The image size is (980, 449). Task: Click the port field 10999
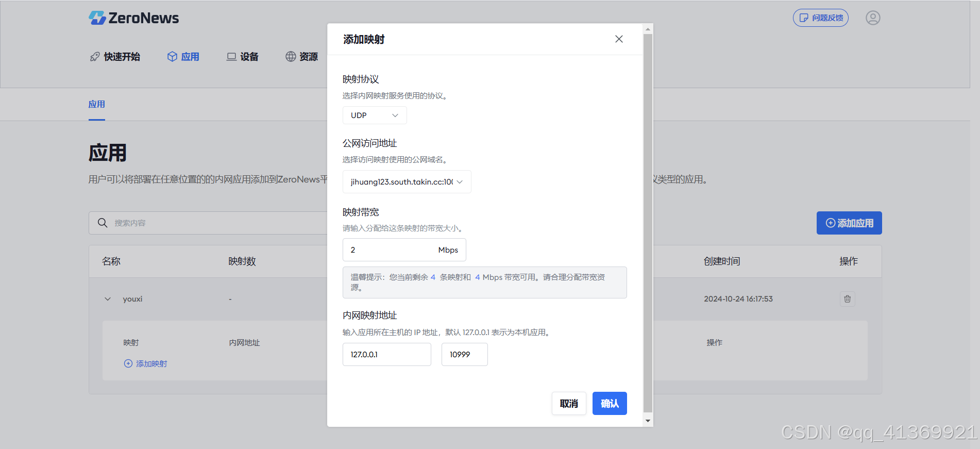click(464, 355)
